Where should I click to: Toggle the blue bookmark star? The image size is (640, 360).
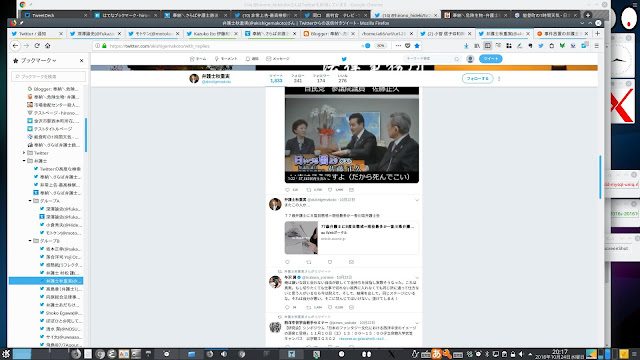417,46
